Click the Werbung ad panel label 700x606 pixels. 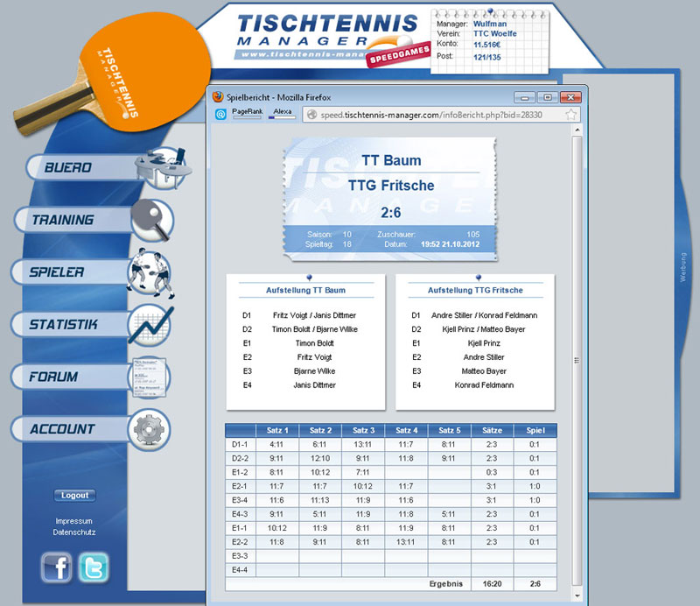(x=682, y=267)
